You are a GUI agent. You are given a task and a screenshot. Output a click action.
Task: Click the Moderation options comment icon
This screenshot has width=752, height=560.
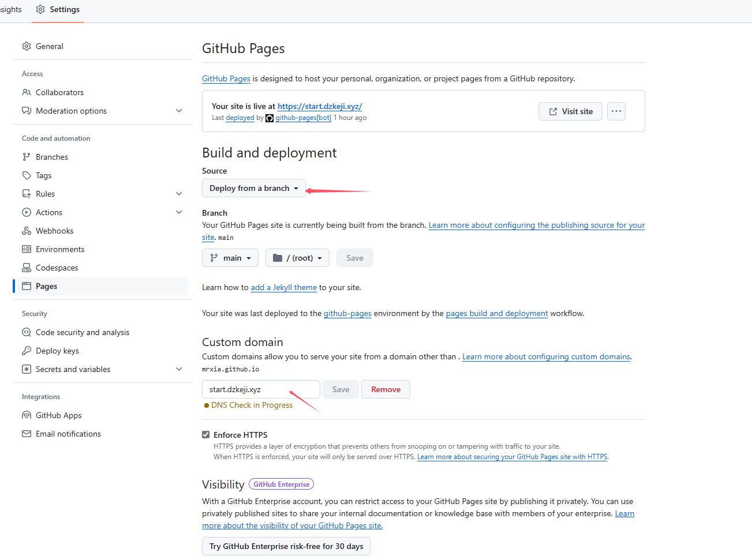[x=27, y=111]
